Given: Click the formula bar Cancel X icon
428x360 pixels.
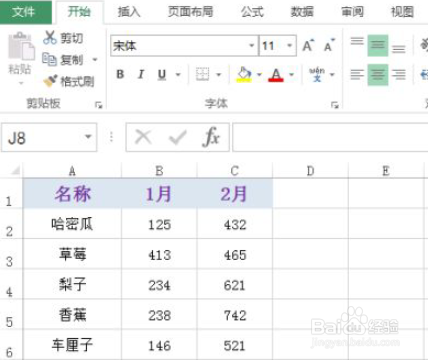Looking at the screenshot, I should point(143,137).
